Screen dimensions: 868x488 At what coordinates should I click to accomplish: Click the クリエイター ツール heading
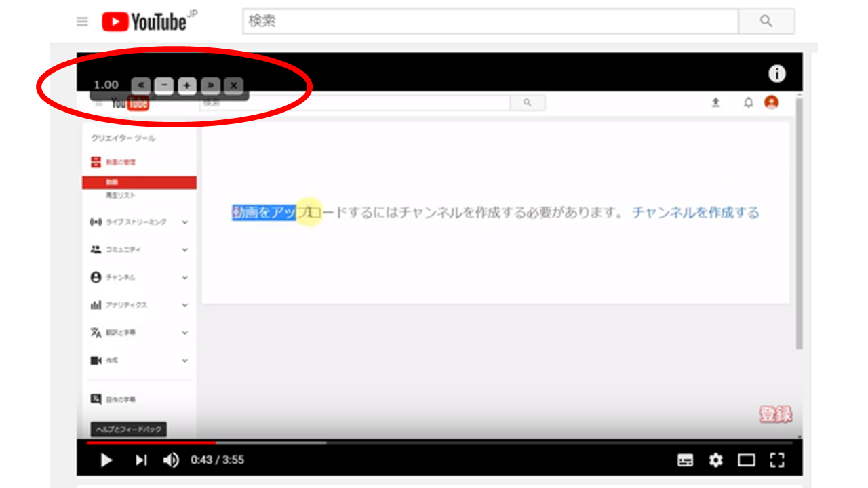[123, 138]
